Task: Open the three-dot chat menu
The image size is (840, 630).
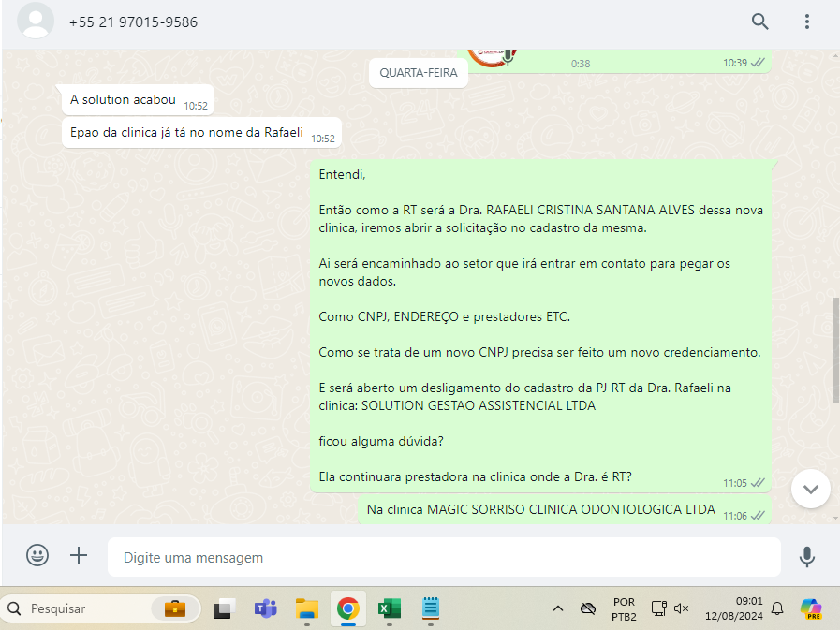Action: point(807,22)
